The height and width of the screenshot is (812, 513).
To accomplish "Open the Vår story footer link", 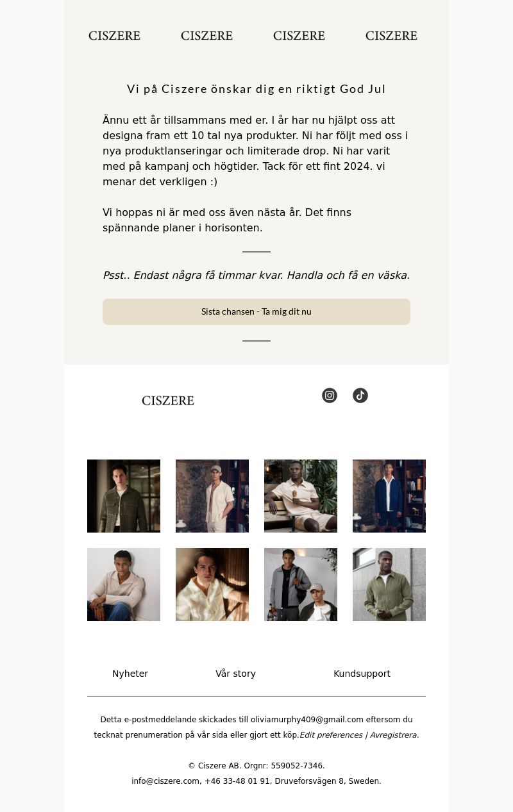I will tap(235, 674).
